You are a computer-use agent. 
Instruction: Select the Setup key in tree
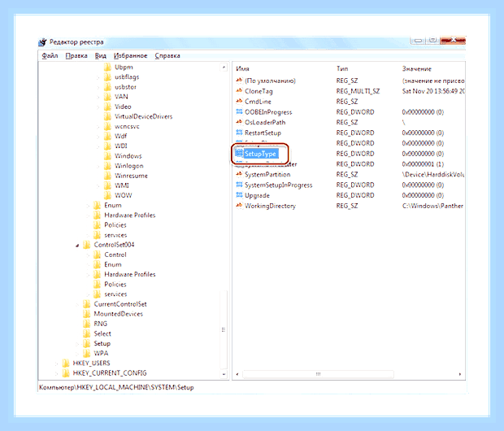[102, 343]
